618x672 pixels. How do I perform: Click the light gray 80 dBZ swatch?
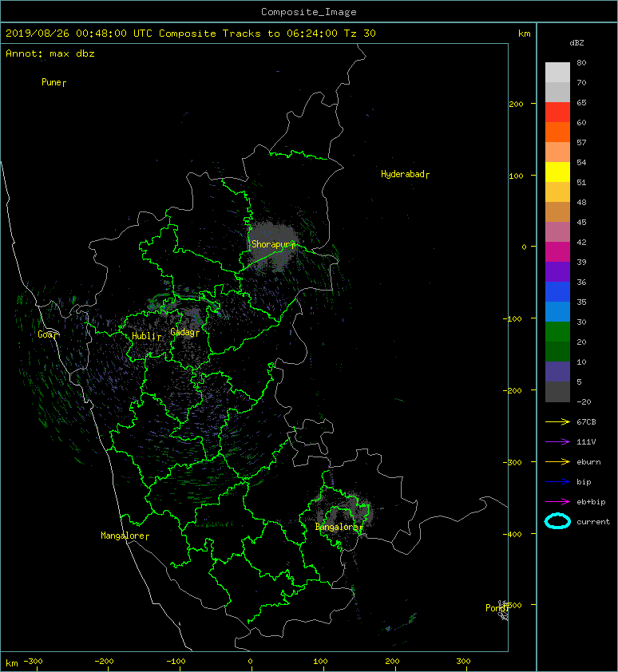point(557,72)
